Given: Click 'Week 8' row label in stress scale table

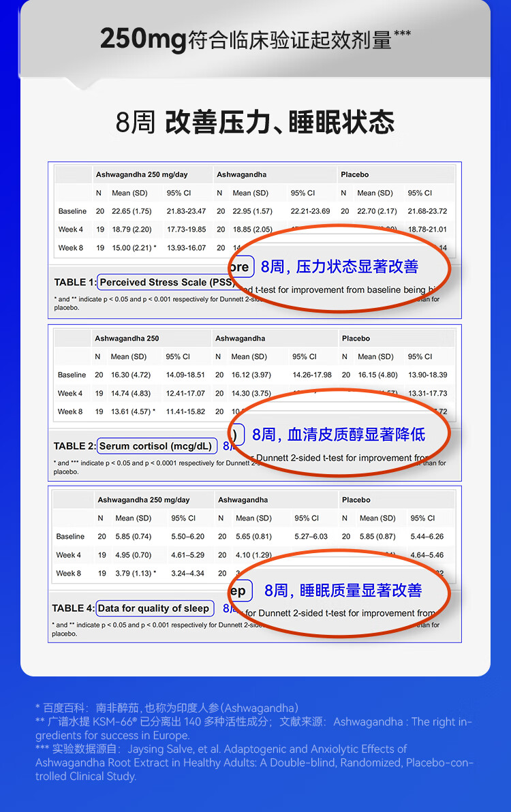Looking at the screenshot, I should pyautogui.click(x=70, y=248).
